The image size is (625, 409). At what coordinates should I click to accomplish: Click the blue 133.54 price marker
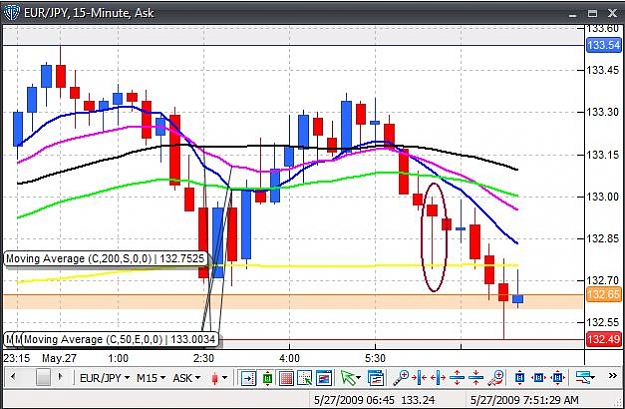tap(603, 45)
